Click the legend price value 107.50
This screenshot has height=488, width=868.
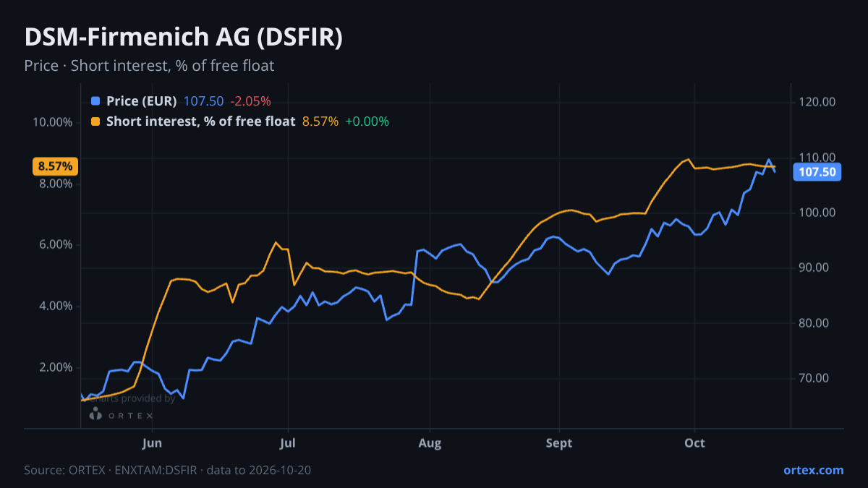pyautogui.click(x=203, y=101)
